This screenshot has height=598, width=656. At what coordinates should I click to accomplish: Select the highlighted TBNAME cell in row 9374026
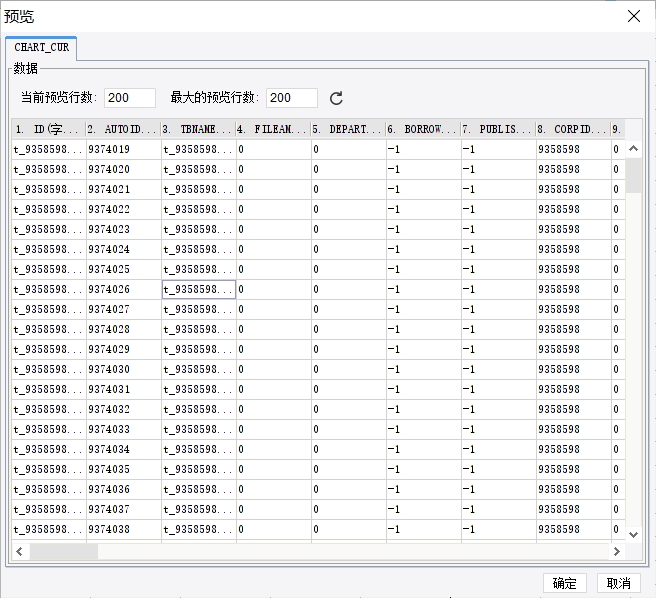tap(199, 290)
